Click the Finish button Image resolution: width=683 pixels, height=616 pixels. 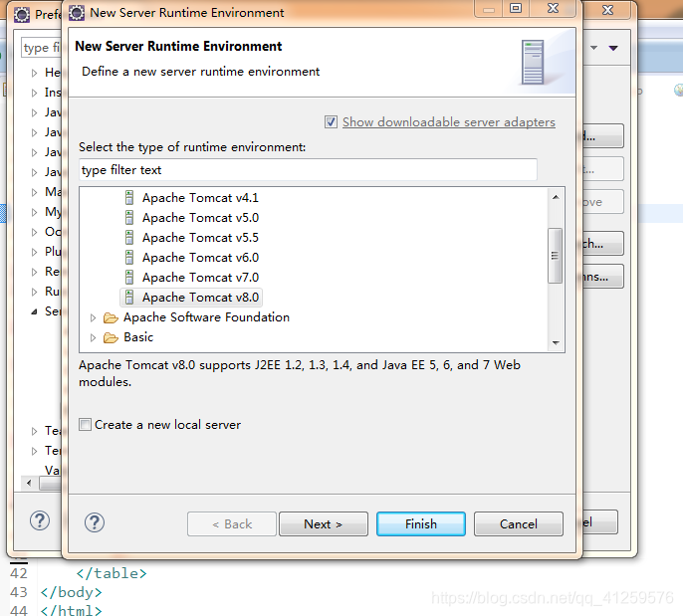coord(421,523)
